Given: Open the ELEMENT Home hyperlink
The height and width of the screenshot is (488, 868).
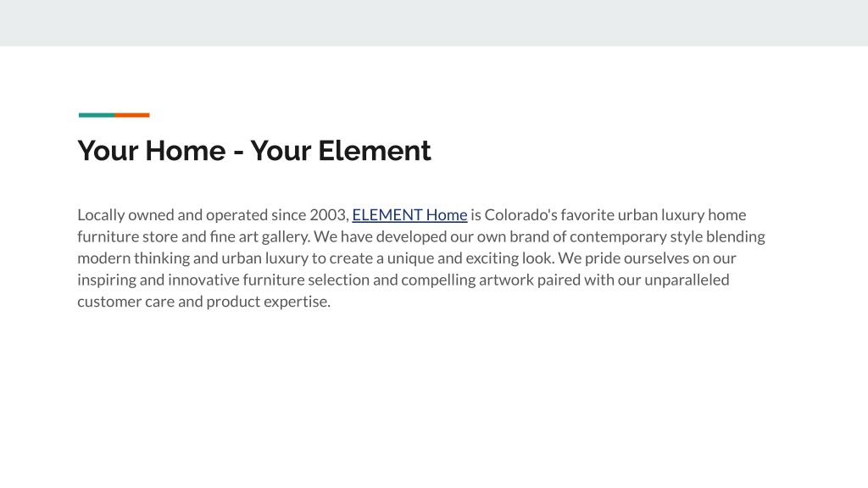Looking at the screenshot, I should point(409,214).
